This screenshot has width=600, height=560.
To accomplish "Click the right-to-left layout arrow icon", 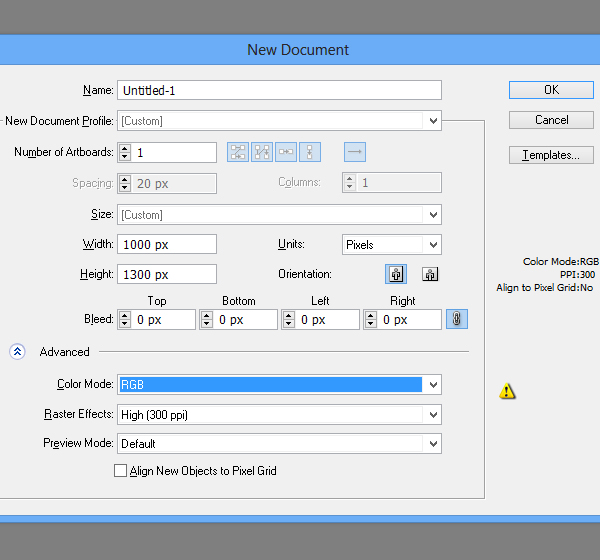I will pos(355,152).
